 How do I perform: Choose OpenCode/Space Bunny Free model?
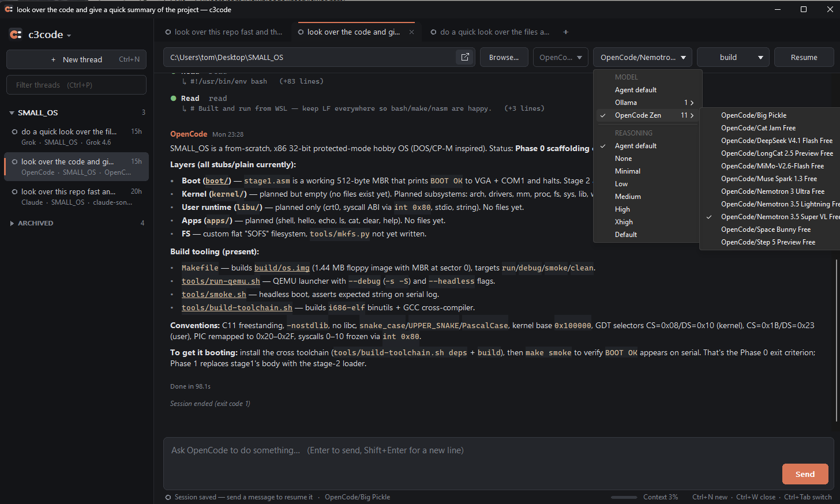(x=770, y=230)
